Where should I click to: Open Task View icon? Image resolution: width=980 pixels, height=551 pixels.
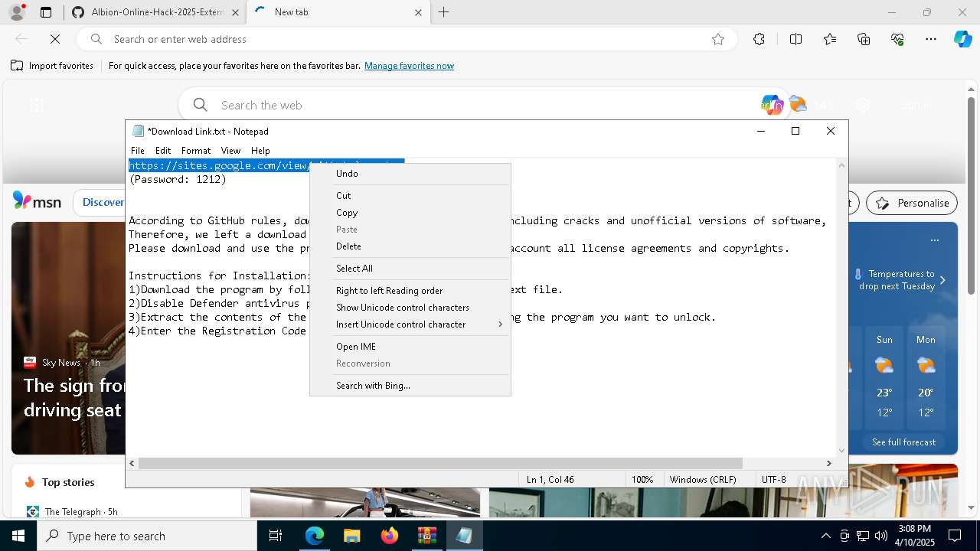[x=276, y=536]
